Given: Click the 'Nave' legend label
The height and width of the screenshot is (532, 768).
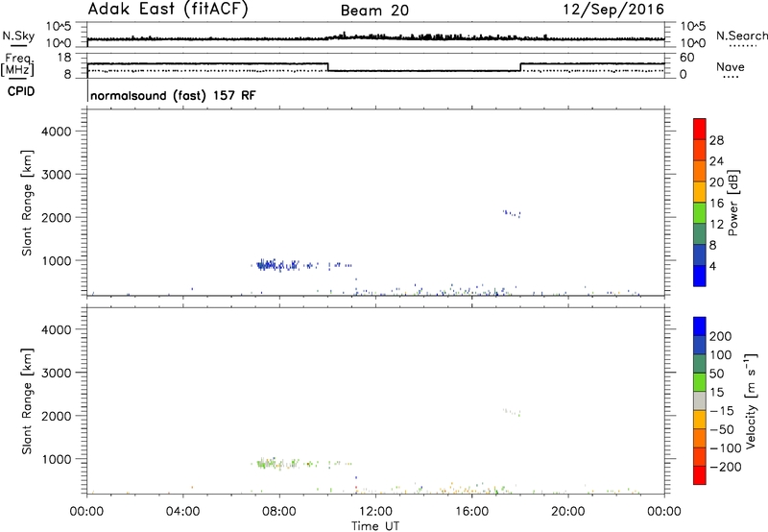Looking at the screenshot, I should tap(731, 67).
